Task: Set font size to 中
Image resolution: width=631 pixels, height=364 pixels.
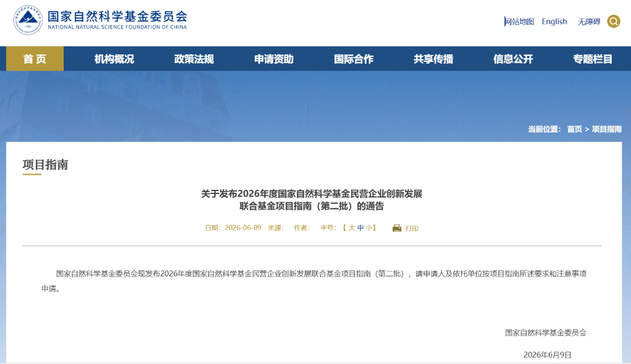Action: click(360, 228)
